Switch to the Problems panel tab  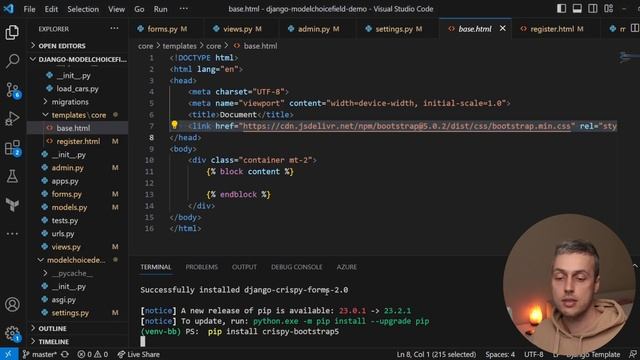202,267
